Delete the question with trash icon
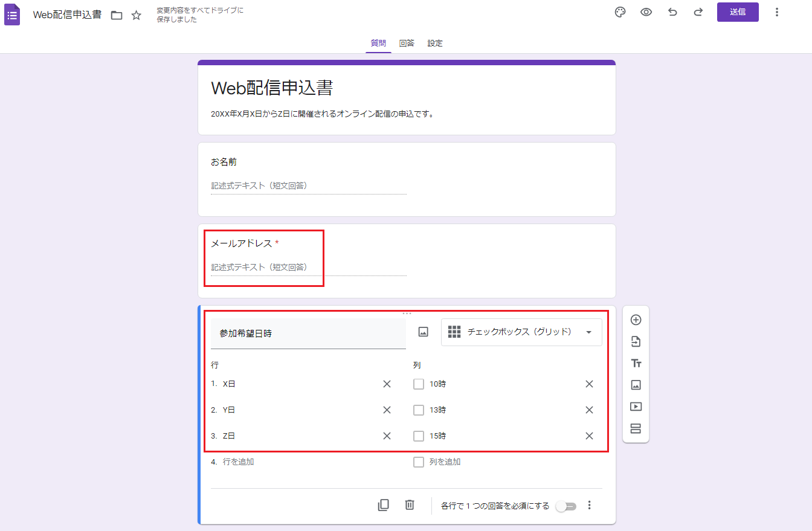The height and width of the screenshot is (531, 812). click(x=410, y=505)
